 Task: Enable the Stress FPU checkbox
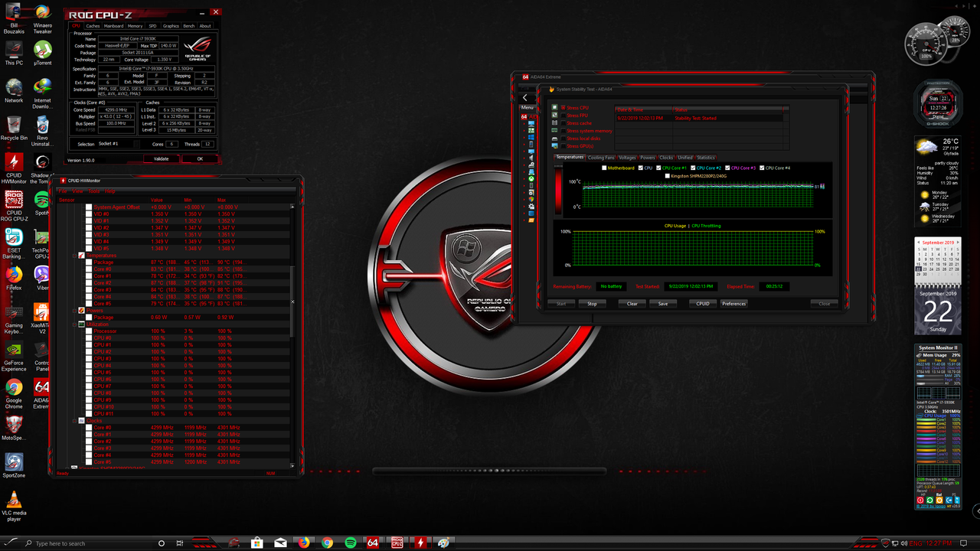563,116
